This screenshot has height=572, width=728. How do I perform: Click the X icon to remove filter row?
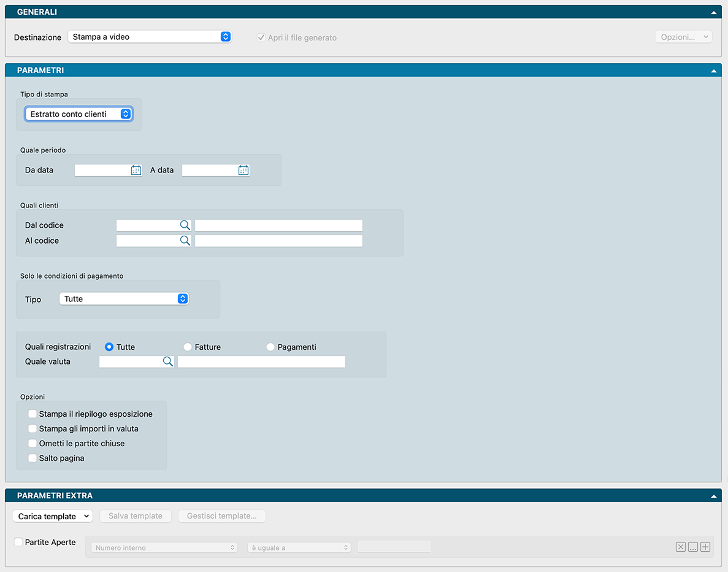[680, 547]
